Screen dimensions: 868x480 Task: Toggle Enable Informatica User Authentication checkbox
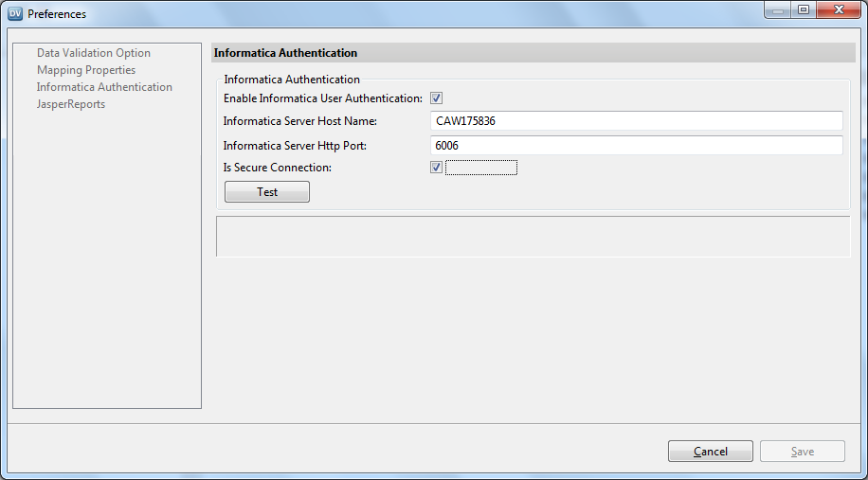coord(436,98)
